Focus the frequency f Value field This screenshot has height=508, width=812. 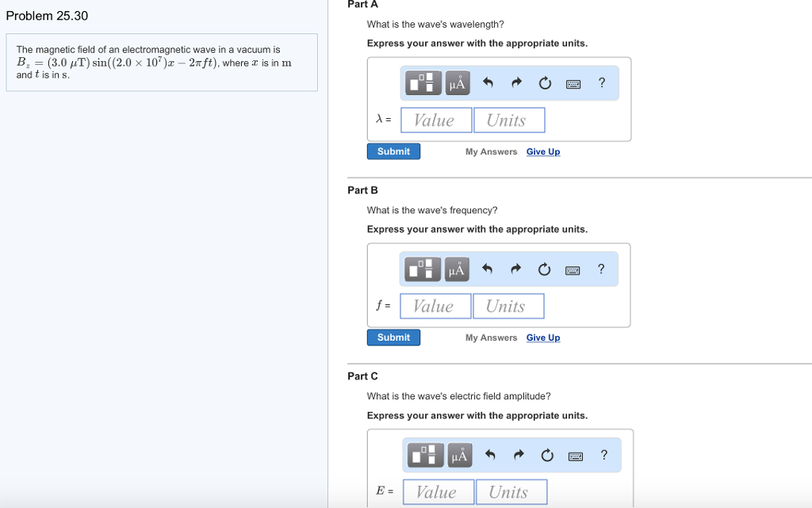[x=435, y=306]
